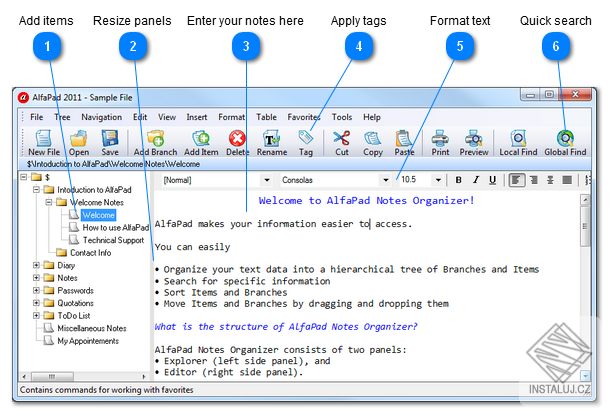The height and width of the screenshot is (416, 610).
Task: Expand the Notes branch
Action: (36, 278)
